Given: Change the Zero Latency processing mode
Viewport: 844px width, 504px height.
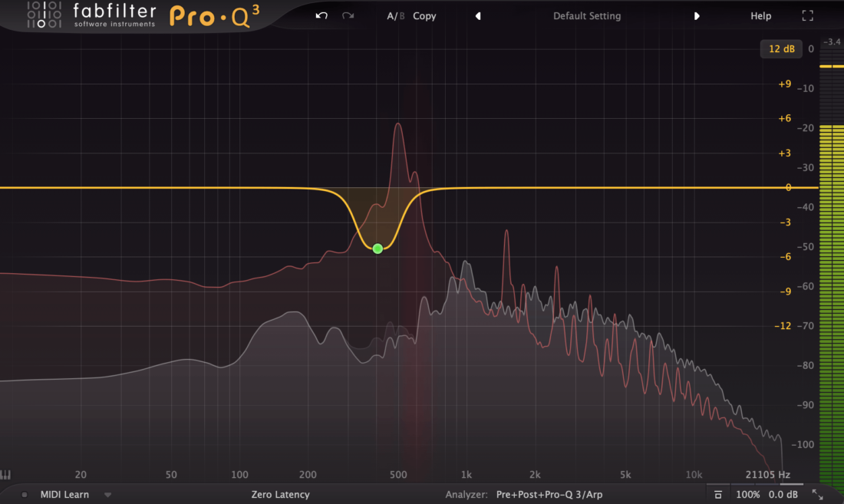Looking at the screenshot, I should coord(280,494).
